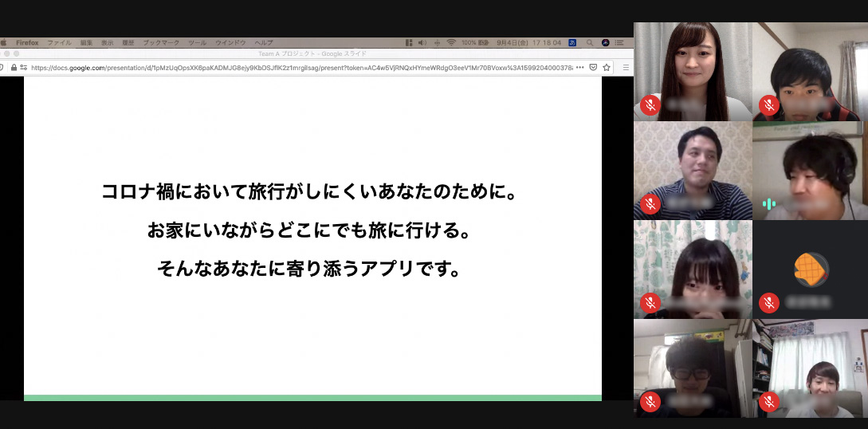868x429 pixels.
Task: Bookmark this page with the star icon
Action: point(606,68)
